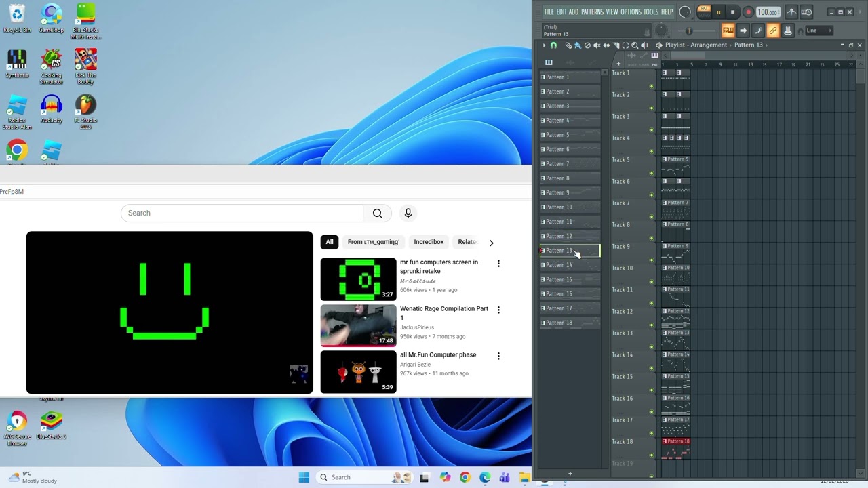Toggle the auto-scroll arrow button

coord(743,30)
